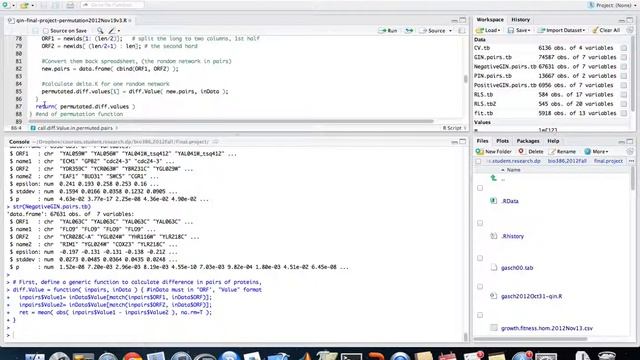Click the Rename button in Files

pos(562,151)
